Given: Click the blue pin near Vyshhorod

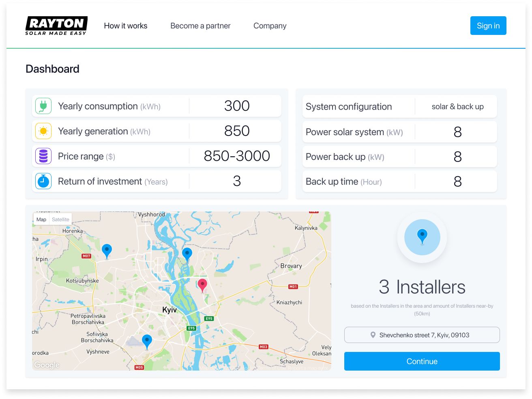Looking at the screenshot, I should (187, 254).
